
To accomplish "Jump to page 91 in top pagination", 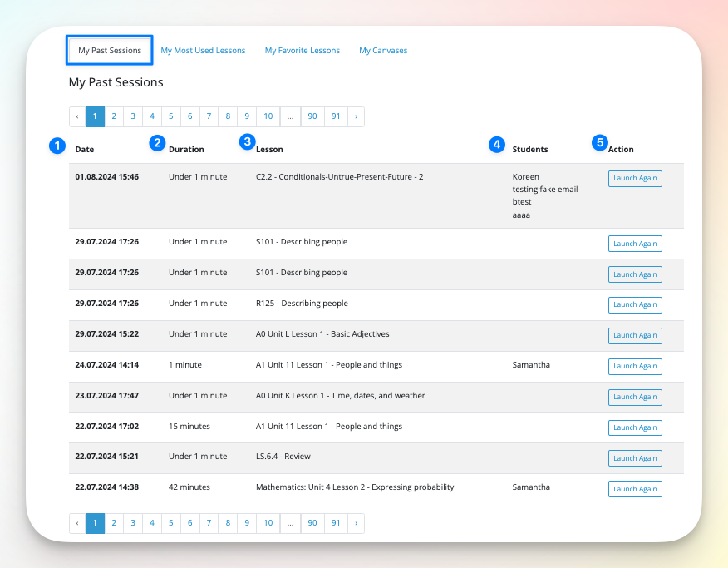I will pyautogui.click(x=336, y=117).
